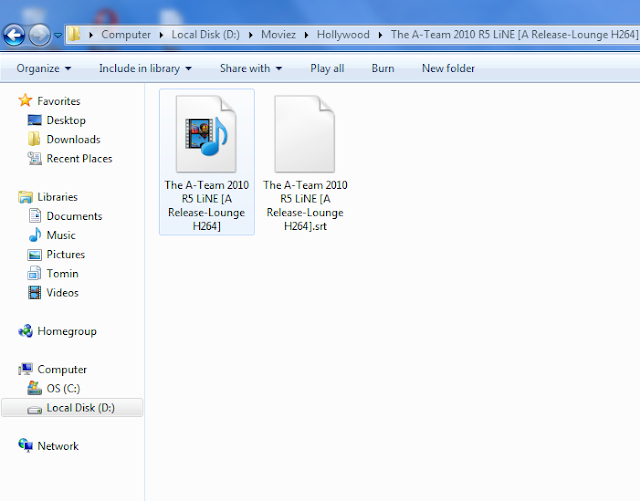Expand arrow after Moviez breadcrumb

[x=307, y=35]
